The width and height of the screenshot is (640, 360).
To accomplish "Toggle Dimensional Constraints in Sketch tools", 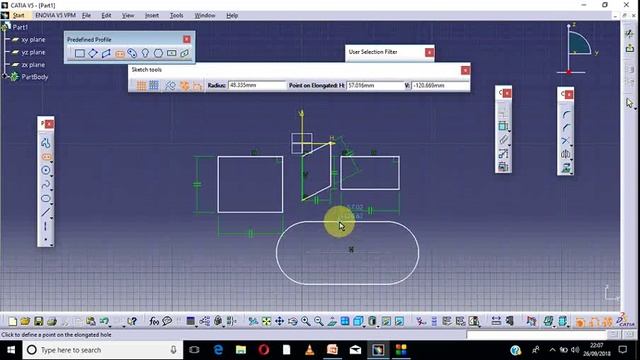I will coord(198,85).
